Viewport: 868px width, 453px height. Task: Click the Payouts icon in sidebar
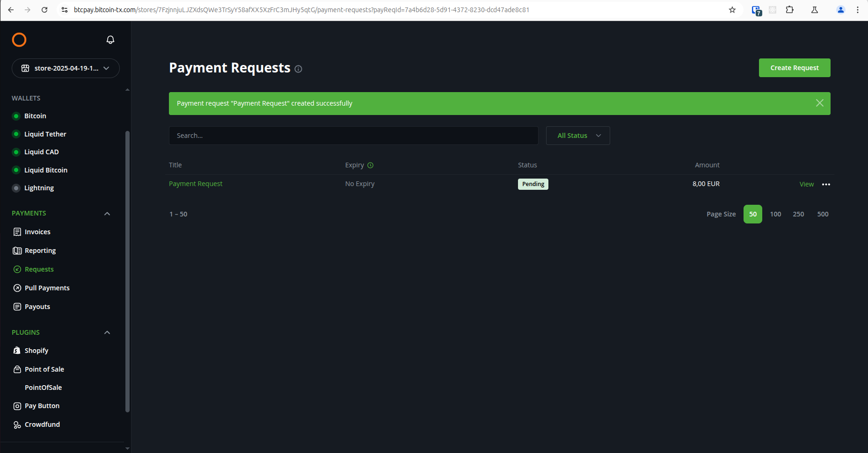click(17, 307)
